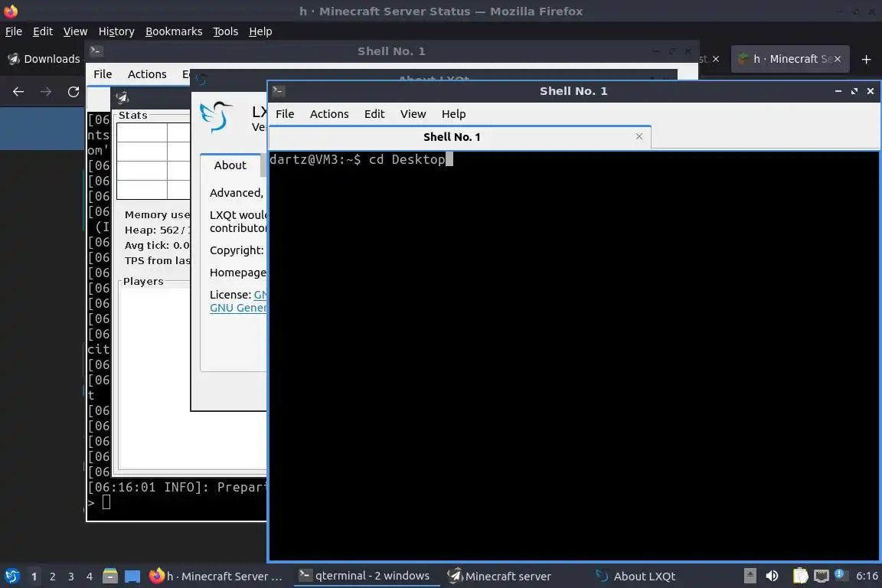
Task: Open the volume control tray icon
Action: click(x=772, y=576)
